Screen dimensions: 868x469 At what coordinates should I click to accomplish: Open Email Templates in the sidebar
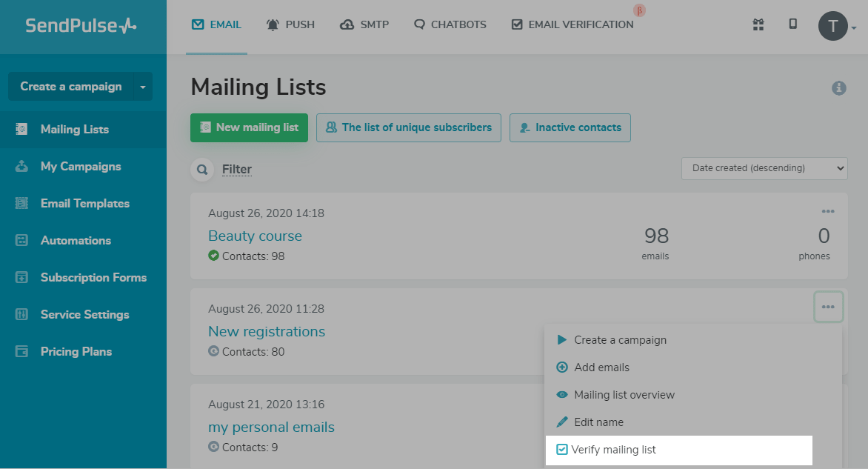click(x=83, y=204)
